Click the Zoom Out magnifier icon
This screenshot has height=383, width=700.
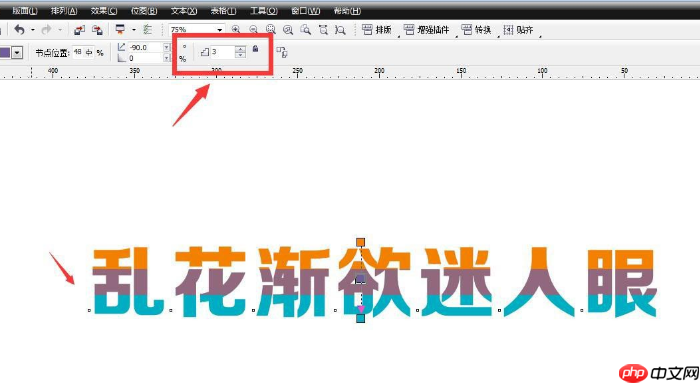(x=253, y=29)
